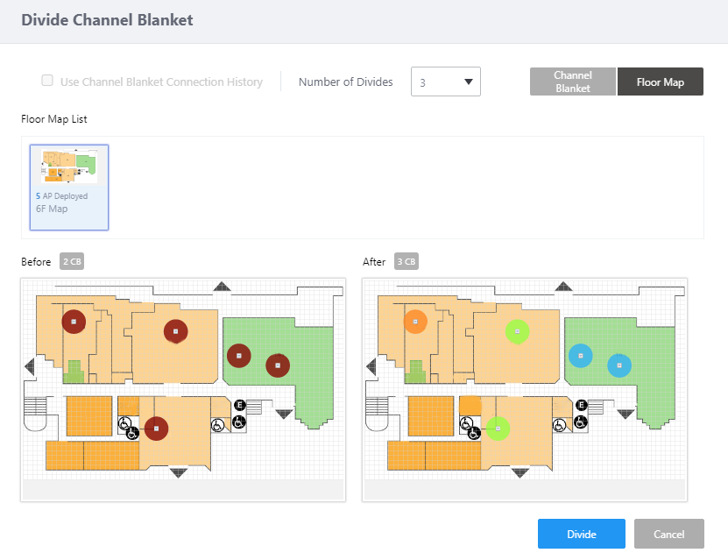The image size is (728, 560).
Task: Select the leftmost blue AP in After map
Action: [x=579, y=355]
